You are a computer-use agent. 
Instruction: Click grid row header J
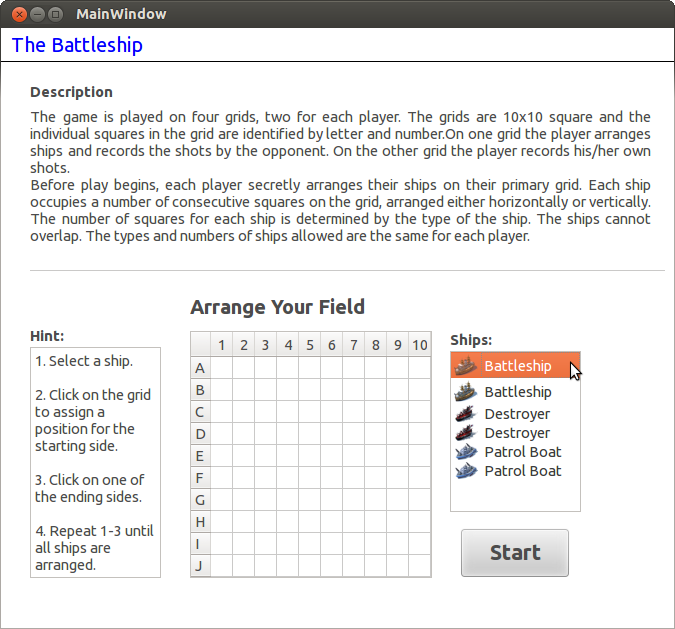pyautogui.click(x=200, y=565)
